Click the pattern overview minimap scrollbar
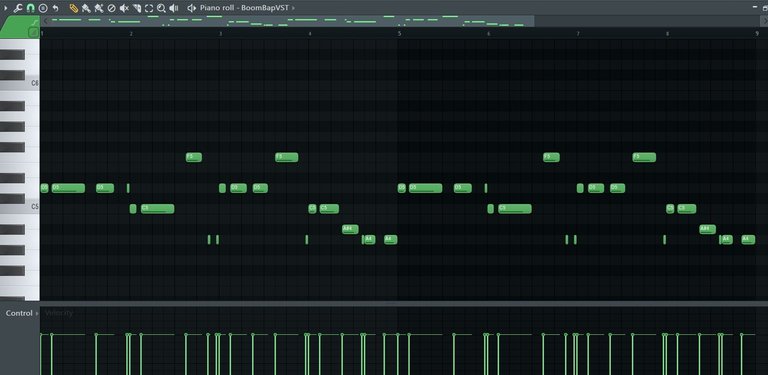This screenshot has height=375, width=768. pyautogui.click(x=288, y=21)
